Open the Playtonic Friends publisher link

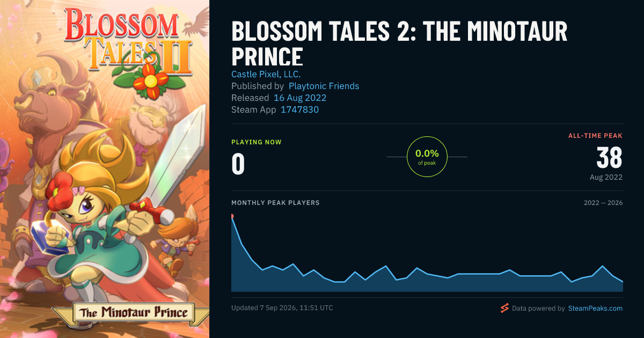[x=324, y=86]
